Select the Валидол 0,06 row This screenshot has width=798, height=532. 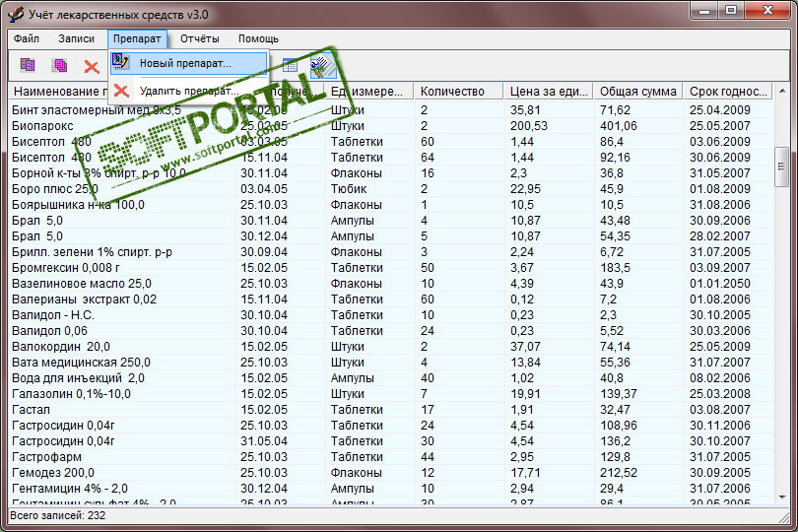[x=391, y=331]
